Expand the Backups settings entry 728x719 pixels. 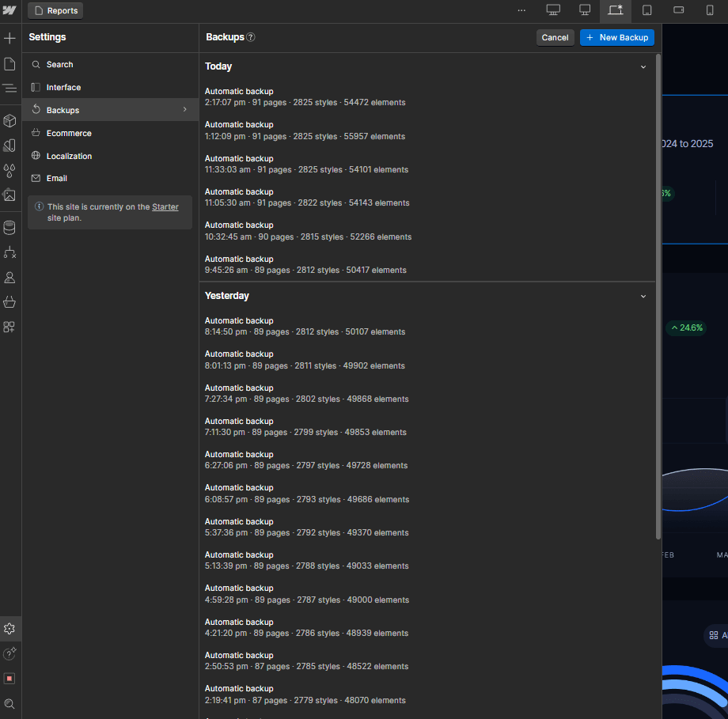(x=184, y=109)
